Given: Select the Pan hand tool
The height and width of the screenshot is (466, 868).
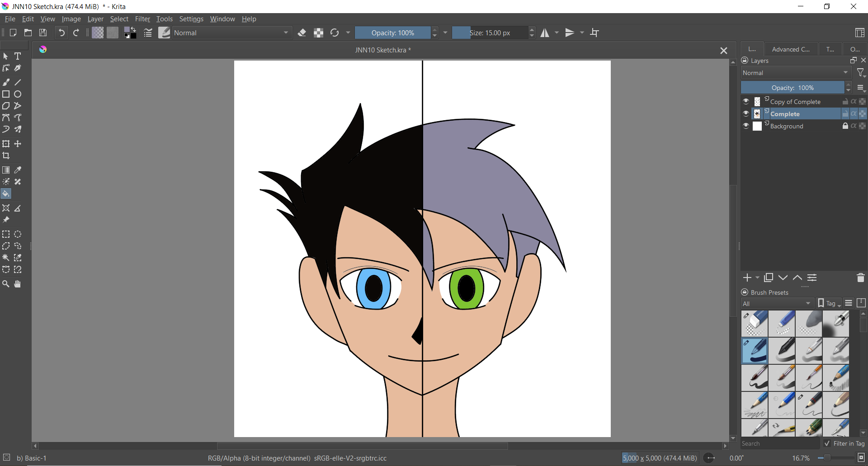Looking at the screenshot, I should tap(18, 284).
